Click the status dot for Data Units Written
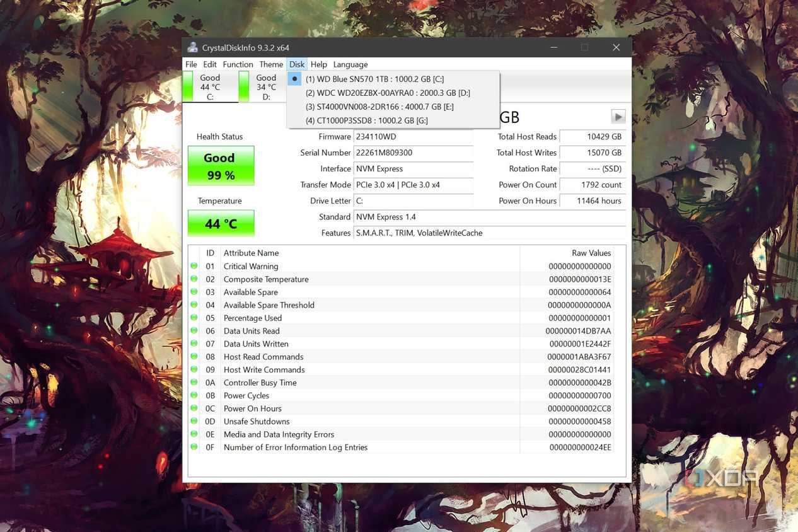This screenshot has width=798, height=532. point(194,344)
